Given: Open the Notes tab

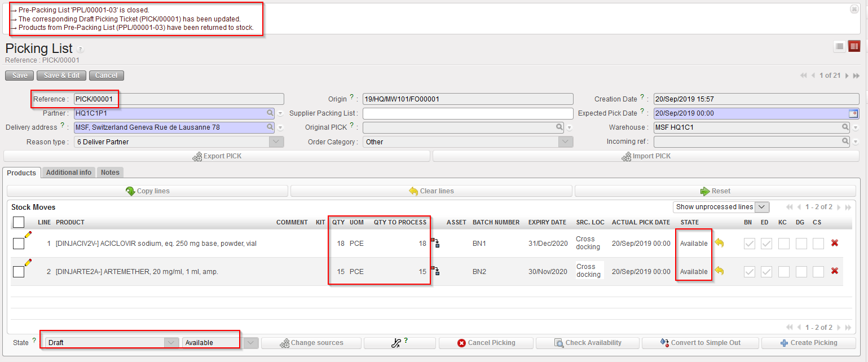Looking at the screenshot, I should coord(110,173).
